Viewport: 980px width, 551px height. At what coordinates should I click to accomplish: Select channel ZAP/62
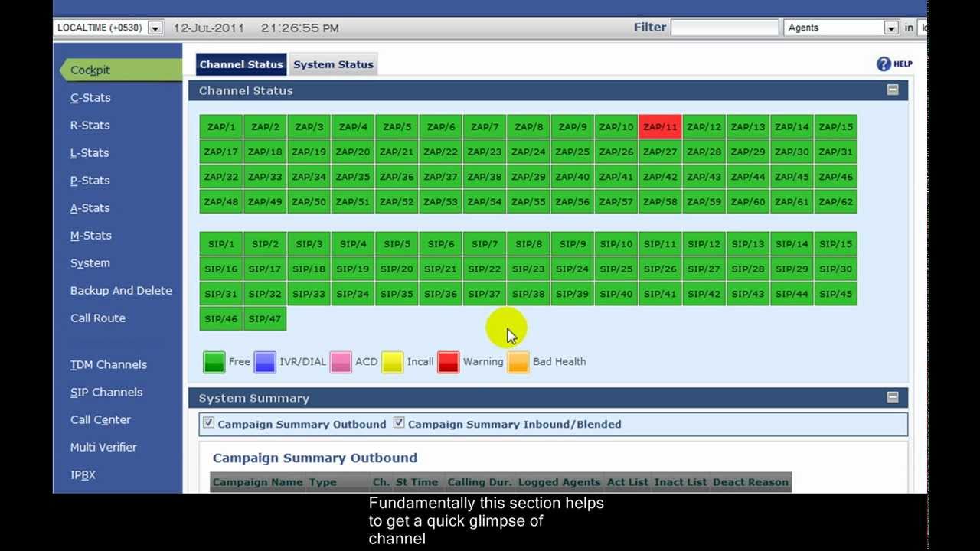pos(836,202)
